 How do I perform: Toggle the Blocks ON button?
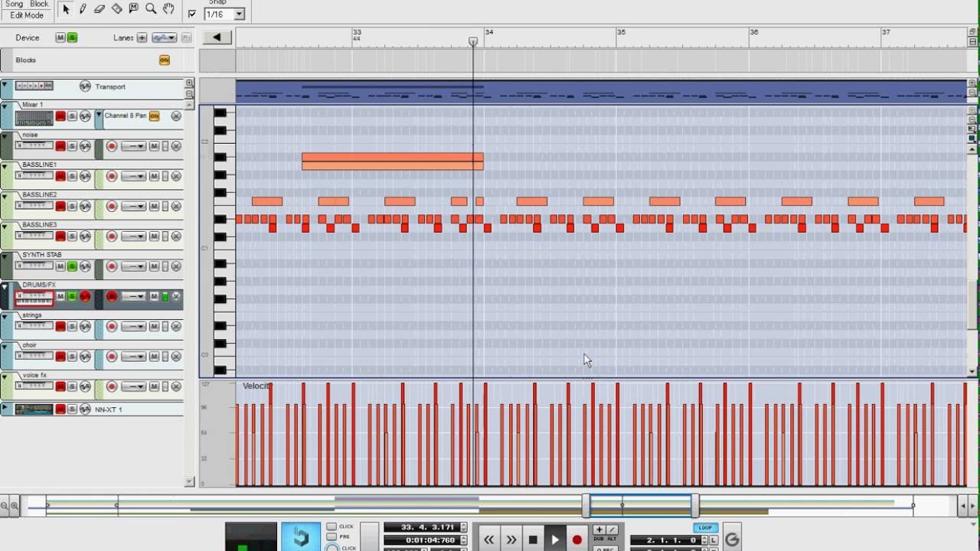tap(164, 60)
